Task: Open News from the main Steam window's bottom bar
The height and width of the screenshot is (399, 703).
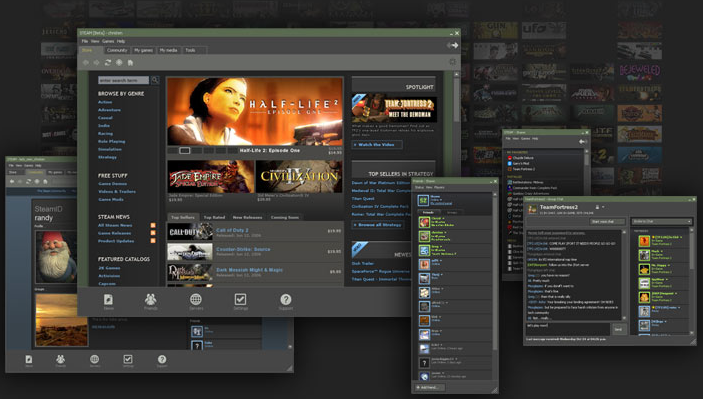Action: 108,302
